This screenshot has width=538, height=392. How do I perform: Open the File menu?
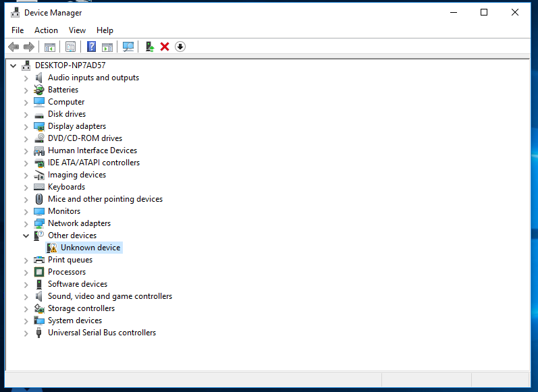pos(18,30)
